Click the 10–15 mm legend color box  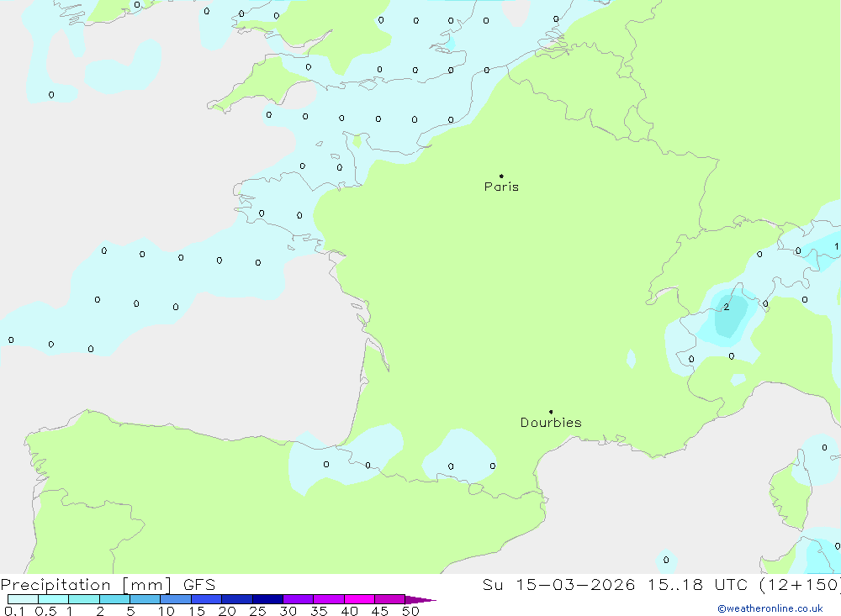[176, 599]
